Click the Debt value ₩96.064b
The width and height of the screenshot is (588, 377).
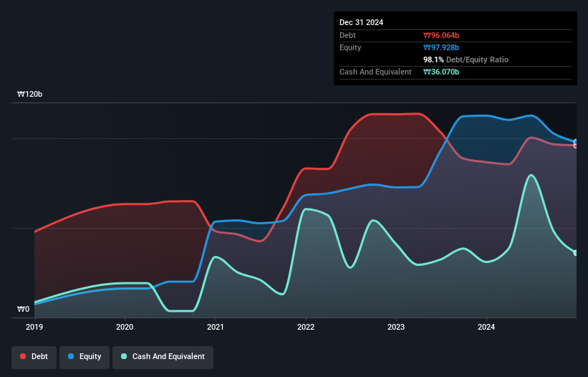pyautogui.click(x=441, y=35)
